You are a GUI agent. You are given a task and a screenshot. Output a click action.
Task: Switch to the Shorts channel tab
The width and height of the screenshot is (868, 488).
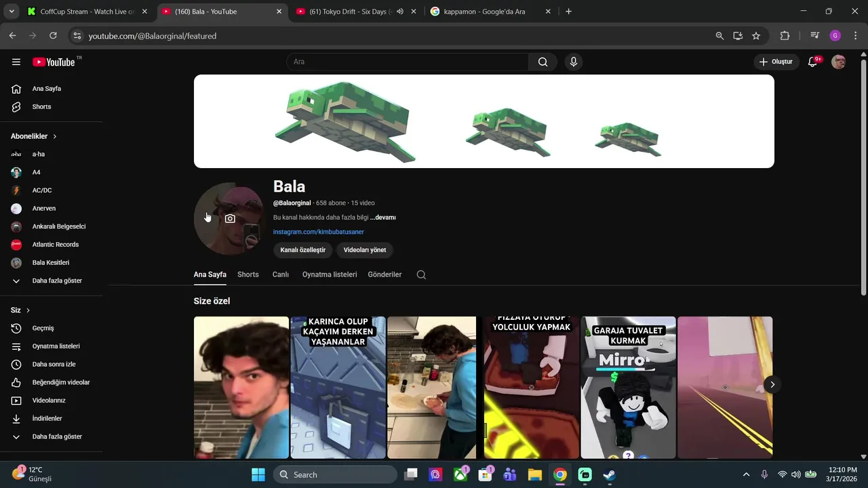click(248, 274)
